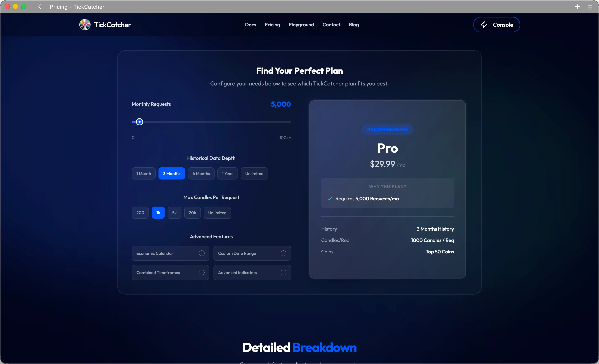This screenshot has width=599, height=364.
Task: Pick Unlimited max candles per request
Action: tap(217, 212)
